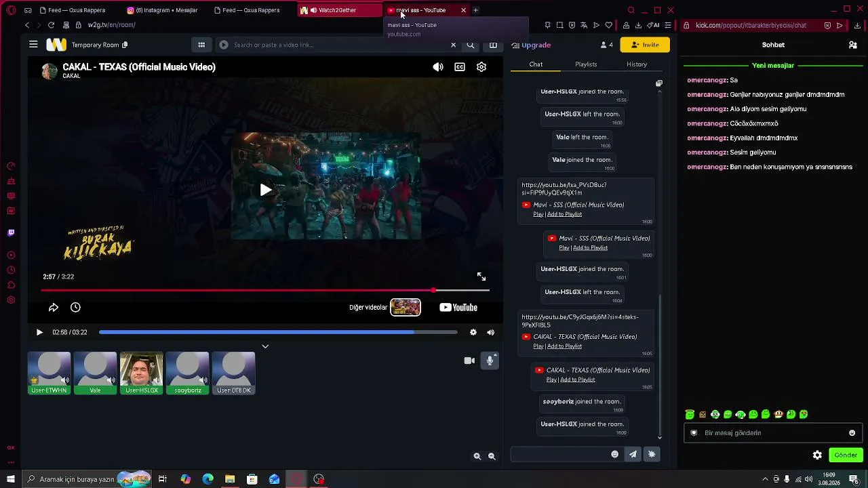Open the Windows notification center
The image size is (868, 488).
tap(854, 479)
